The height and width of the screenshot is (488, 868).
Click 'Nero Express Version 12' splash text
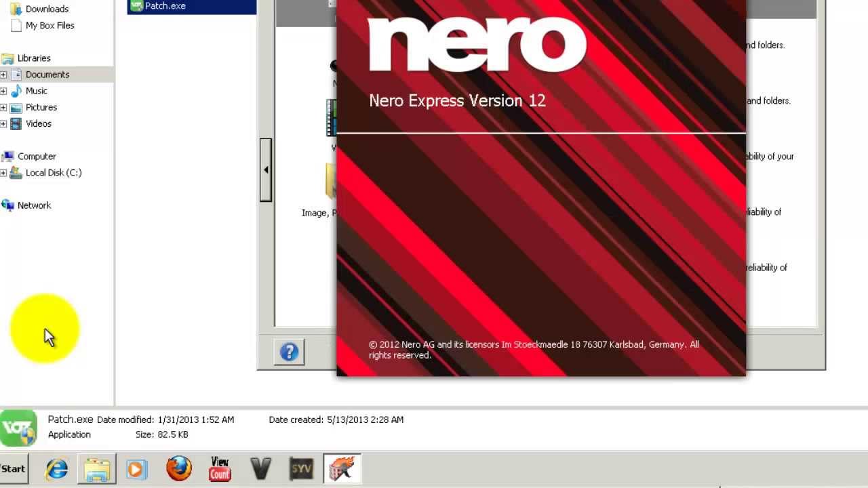[x=457, y=101]
